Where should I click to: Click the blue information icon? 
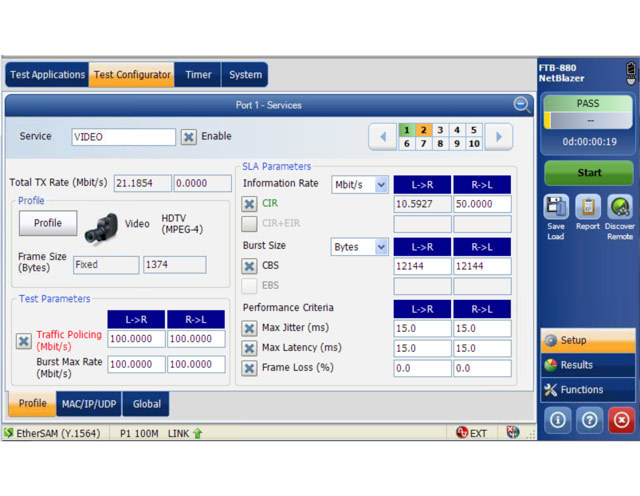point(556,421)
